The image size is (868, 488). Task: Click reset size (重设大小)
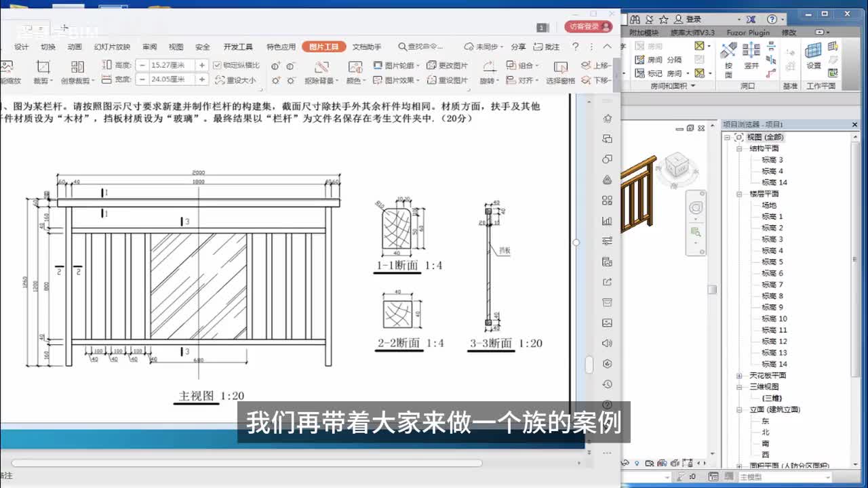coord(236,80)
